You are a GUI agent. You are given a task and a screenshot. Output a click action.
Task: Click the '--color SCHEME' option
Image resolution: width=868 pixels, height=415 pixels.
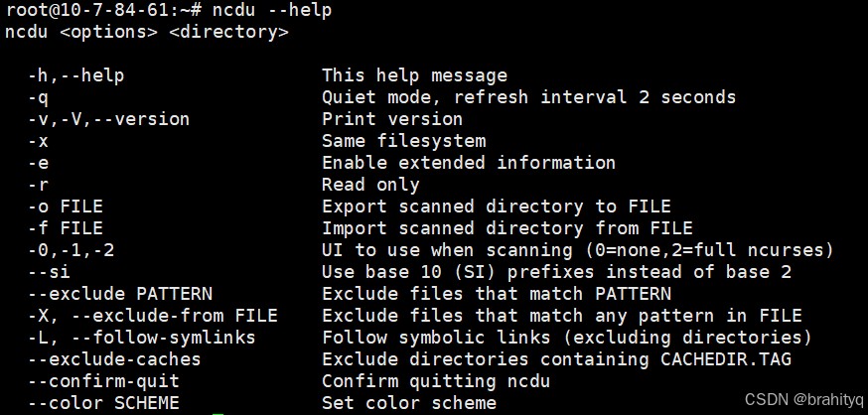tap(103, 403)
